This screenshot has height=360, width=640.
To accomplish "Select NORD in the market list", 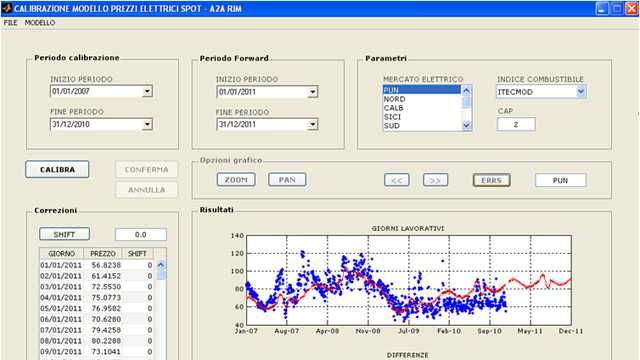I will pyautogui.click(x=422, y=99).
